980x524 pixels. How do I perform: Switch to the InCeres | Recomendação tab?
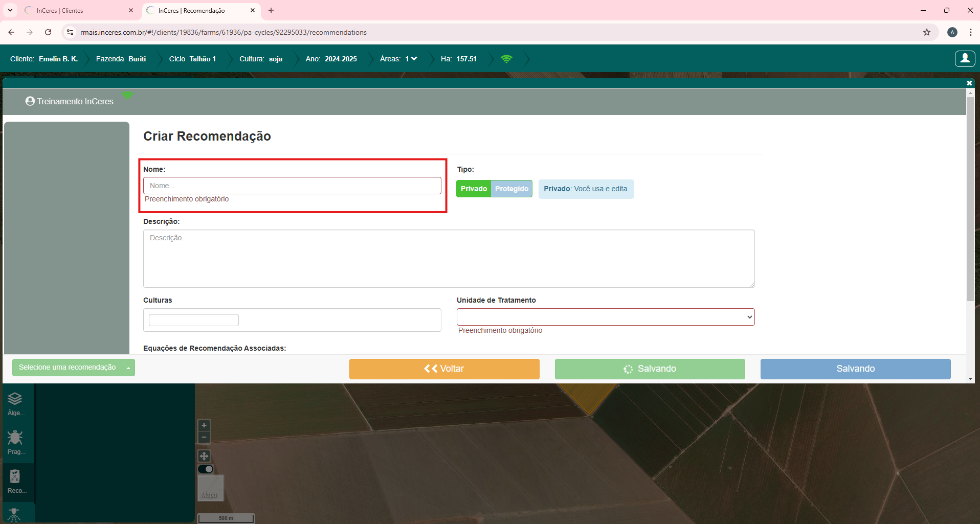[x=201, y=10]
